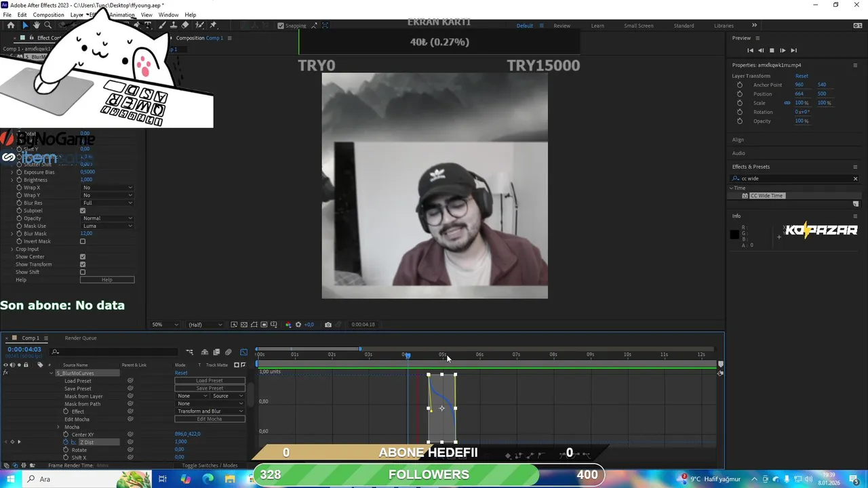Click the stopwatch next to Z Dist
The height and width of the screenshot is (488, 868).
point(66,442)
